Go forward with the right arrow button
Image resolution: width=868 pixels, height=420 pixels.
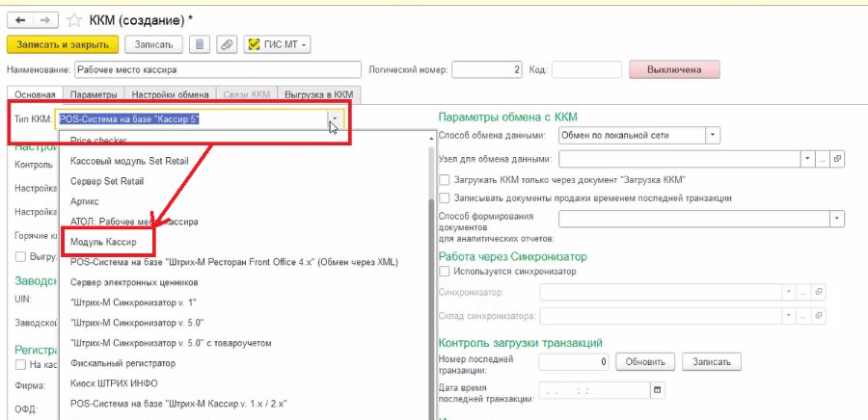46,20
